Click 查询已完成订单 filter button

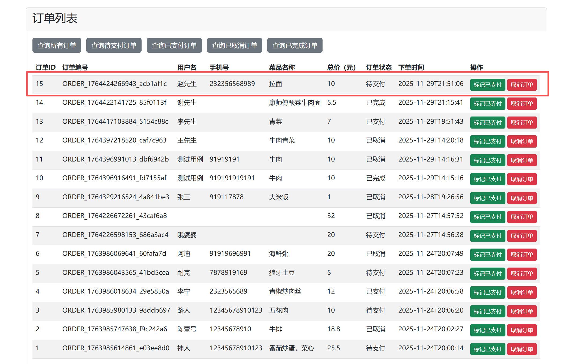(295, 46)
